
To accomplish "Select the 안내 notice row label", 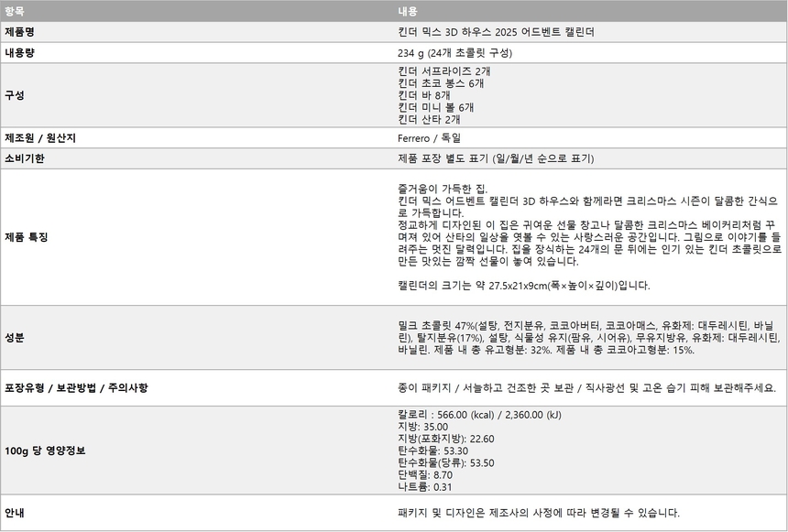I will [14, 512].
